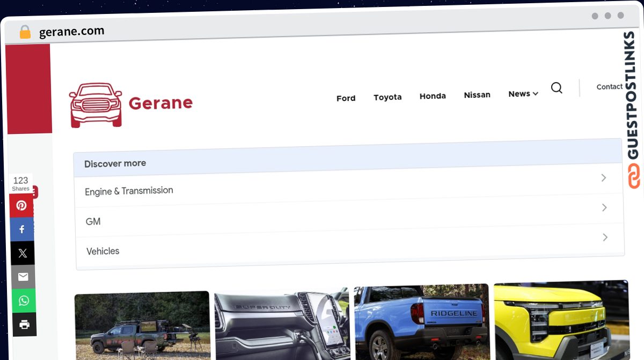
Task: Open the Ford menu item
Action: point(346,98)
